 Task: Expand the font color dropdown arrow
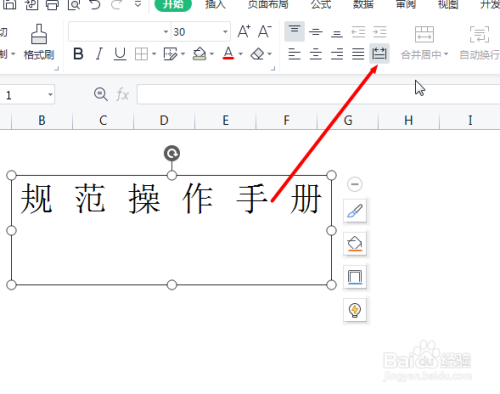click(241, 54)
